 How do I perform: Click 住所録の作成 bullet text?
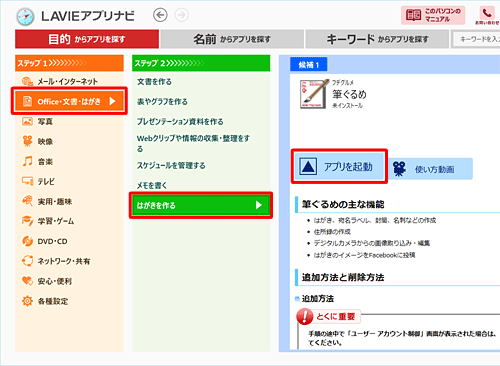point(332,232)
